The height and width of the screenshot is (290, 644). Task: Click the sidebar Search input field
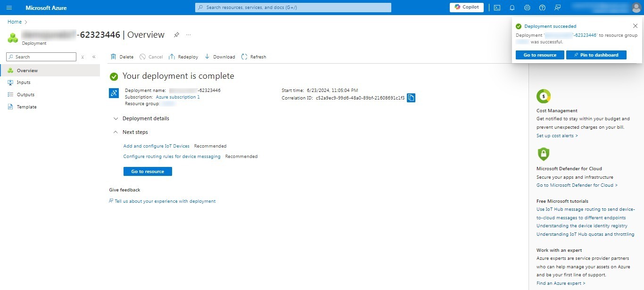point(41,57)
